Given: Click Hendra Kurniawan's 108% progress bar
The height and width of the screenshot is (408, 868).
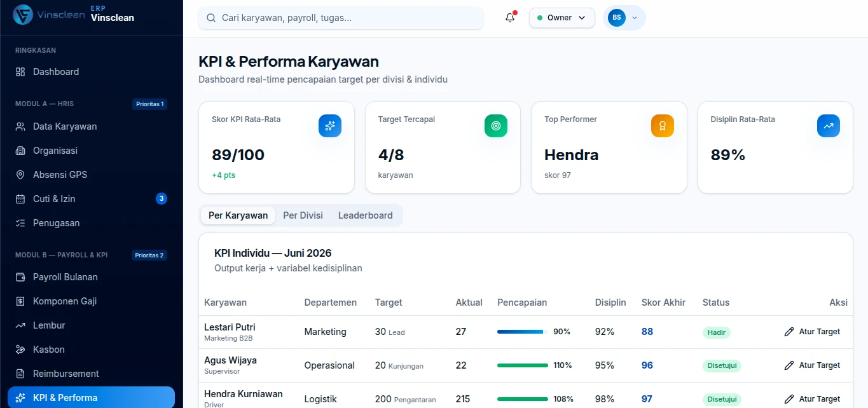Looking at the screenshot, I should pos(523,399).
